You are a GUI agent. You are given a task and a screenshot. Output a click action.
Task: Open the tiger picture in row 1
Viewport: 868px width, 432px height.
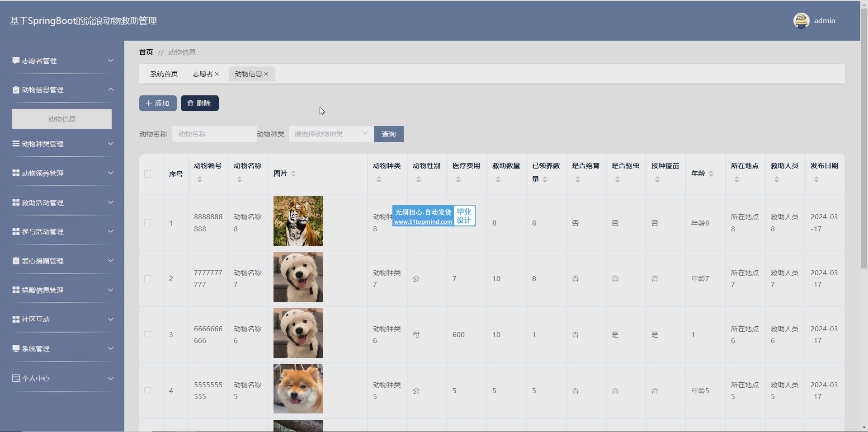click(298, 221)
